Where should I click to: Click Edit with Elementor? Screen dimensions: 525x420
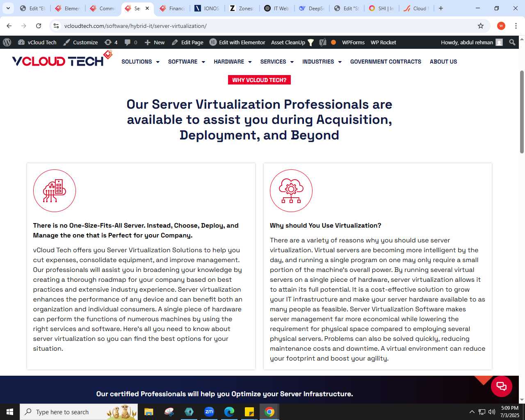click(x=237, y=42)
